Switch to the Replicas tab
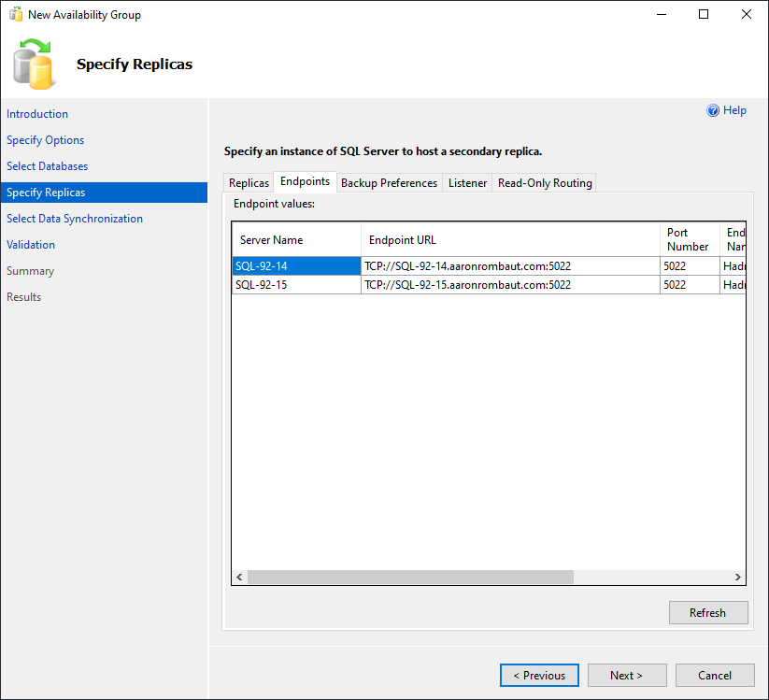769x700 pixels. pos(249,183)
